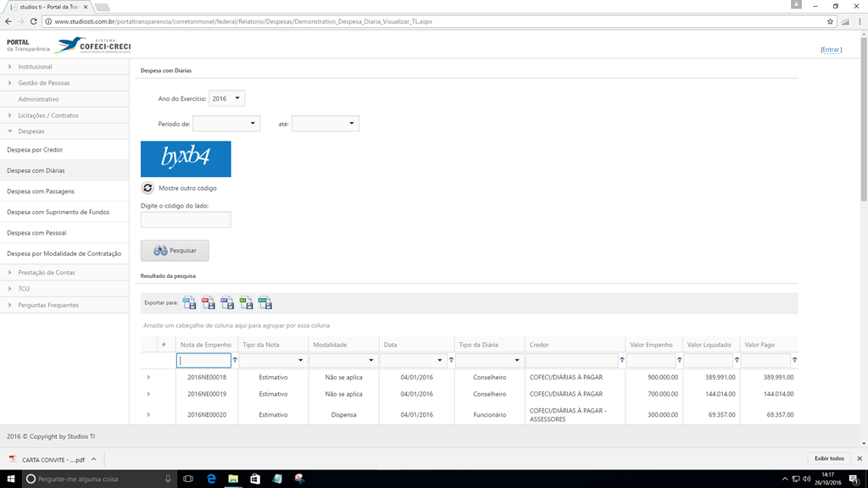Screen dimensions: 868x488
Task: Open the Ano do Exercício dropdown
Action: pyautogui.click(x=227, y=99)
